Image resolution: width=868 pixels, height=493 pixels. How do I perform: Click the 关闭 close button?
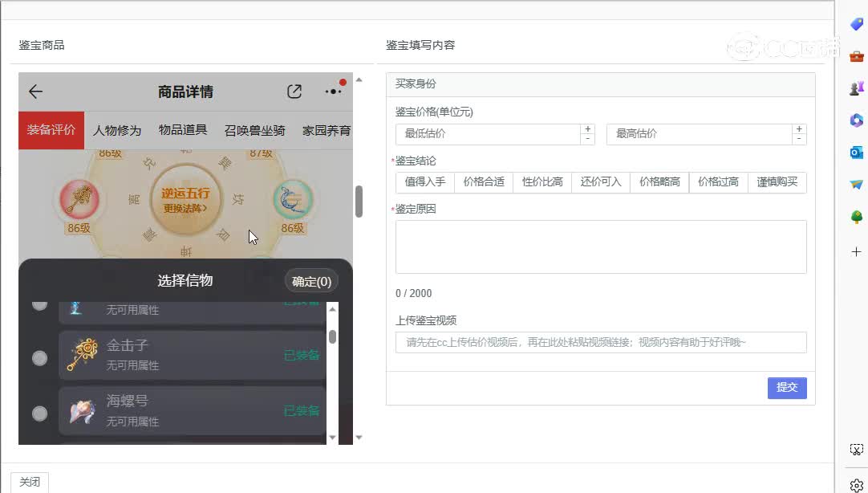coord(30,482)
